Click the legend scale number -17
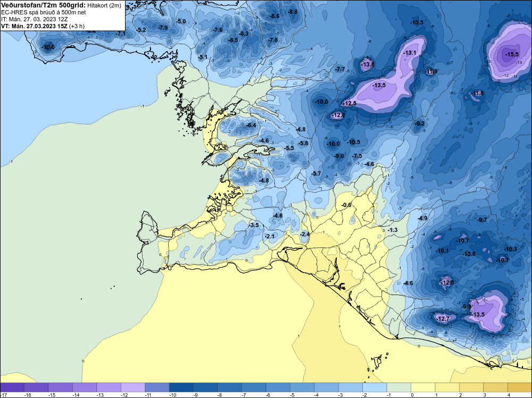 coord(4,395)
